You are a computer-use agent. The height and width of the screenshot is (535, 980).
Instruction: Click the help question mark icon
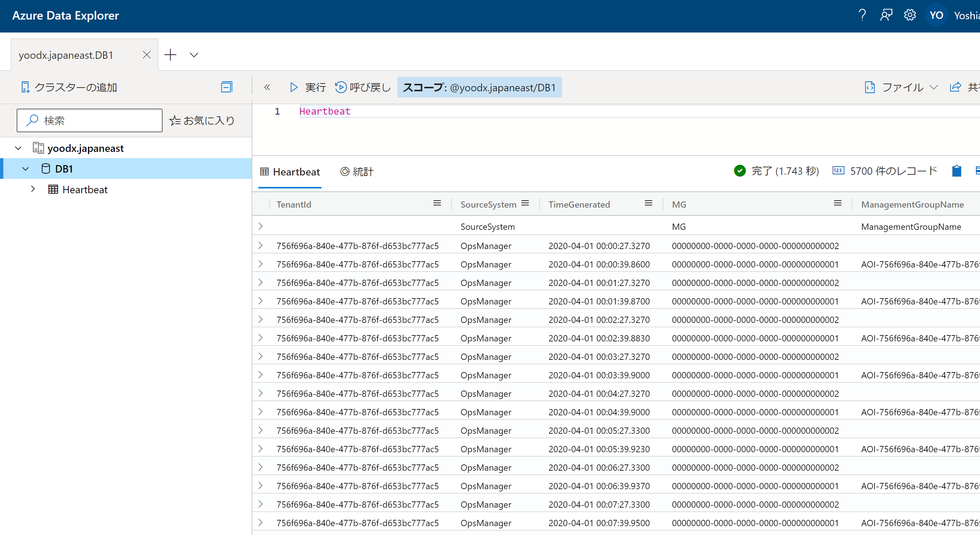point(862,15)
